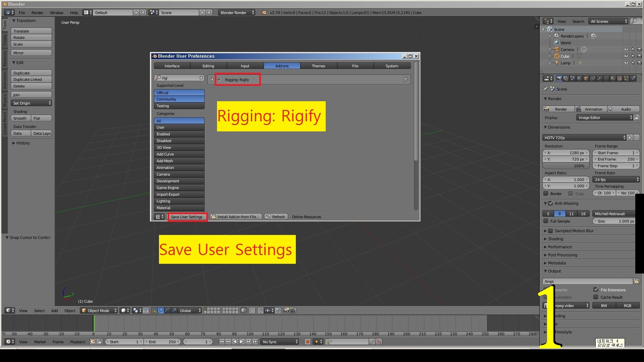
Task: Expand the Rigging: Rigify add-on details
Action: tap(212, 79)
